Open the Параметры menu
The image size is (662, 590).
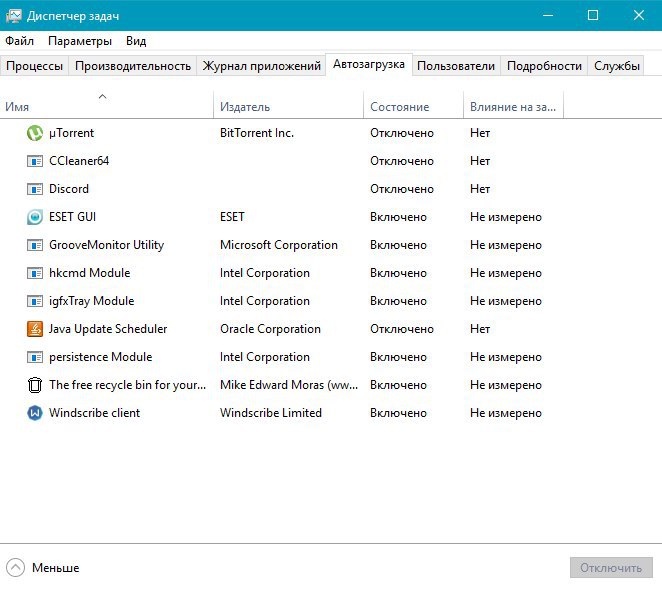80,41
